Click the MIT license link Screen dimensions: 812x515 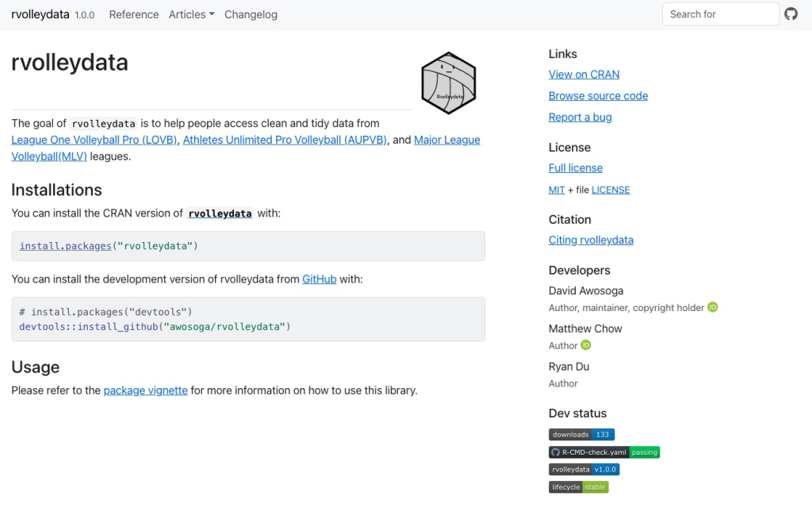click(x=557, y=190)
